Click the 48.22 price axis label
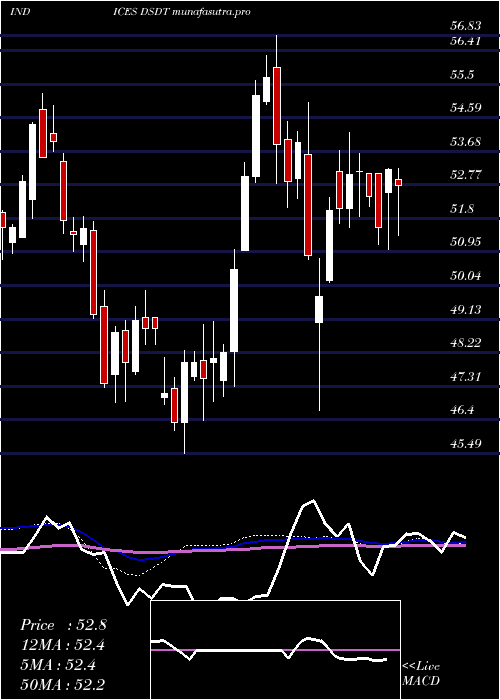The image size is (500, 700). click(x=465, y=342)
